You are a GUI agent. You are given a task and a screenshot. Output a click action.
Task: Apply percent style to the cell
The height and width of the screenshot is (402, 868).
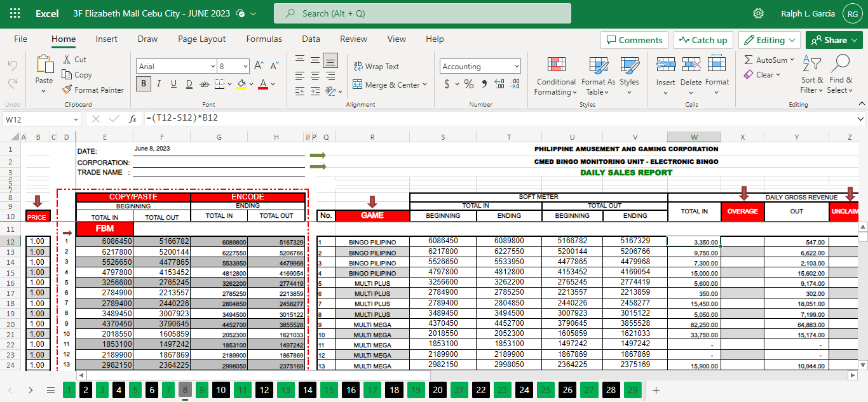tap(469, 84)
